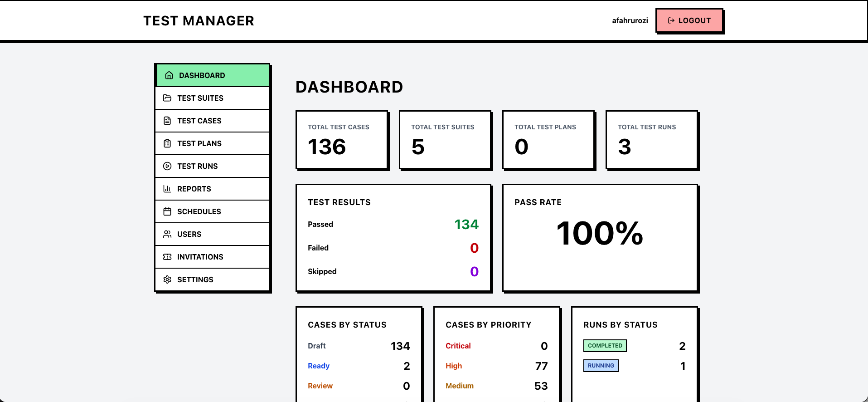Open the SETTINGS page
Screen dimensions: 868x402
click(x=212, y=279)
